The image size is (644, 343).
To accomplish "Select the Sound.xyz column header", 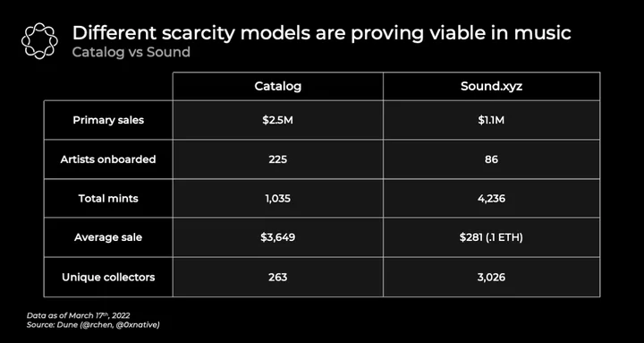I will click(492, 86).
